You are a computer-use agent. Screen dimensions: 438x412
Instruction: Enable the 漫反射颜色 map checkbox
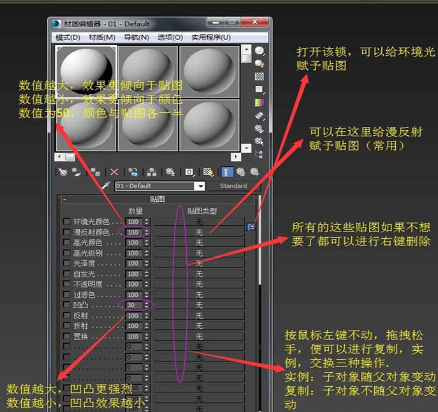click(67, 232)
